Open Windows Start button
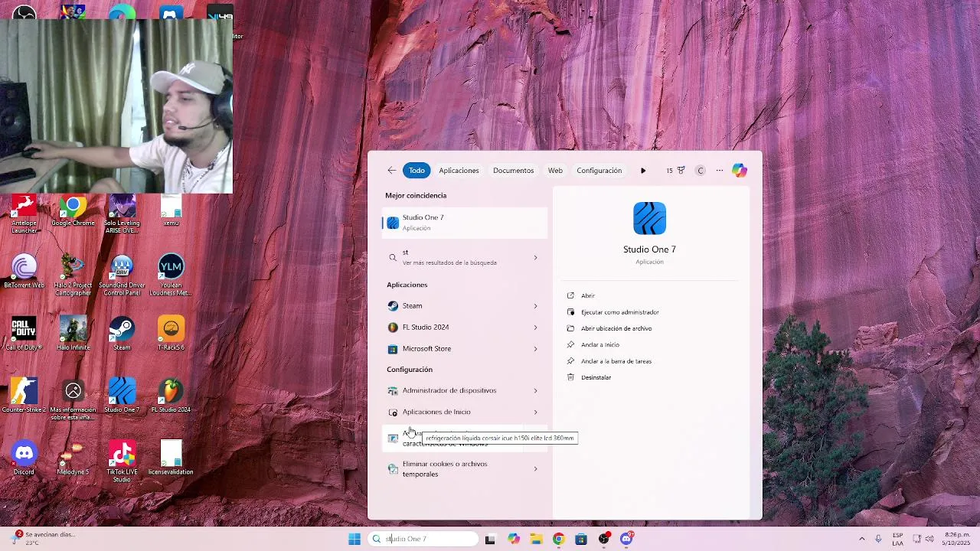Image resolution: width=980 pixels, height=551 pixels. pos(354,539)
